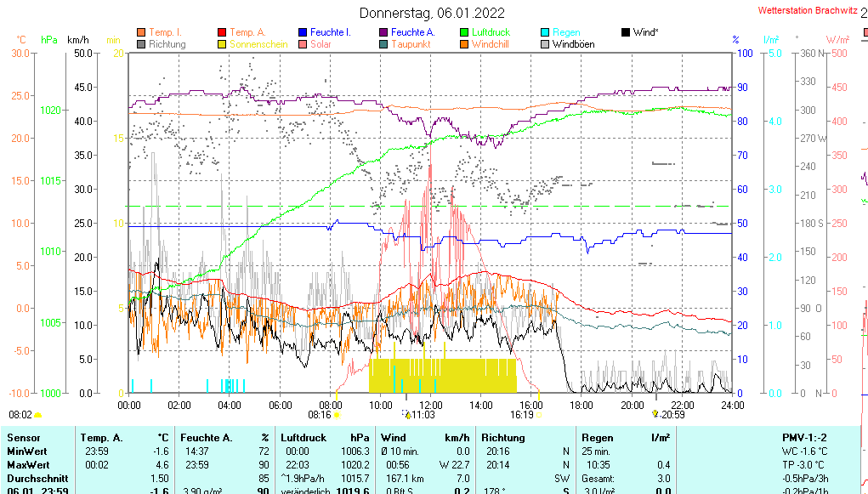Toggle the Regen cyan legend box
This screenshot has width=868, height=494.
pyautogui.click(x=545, y=32)
